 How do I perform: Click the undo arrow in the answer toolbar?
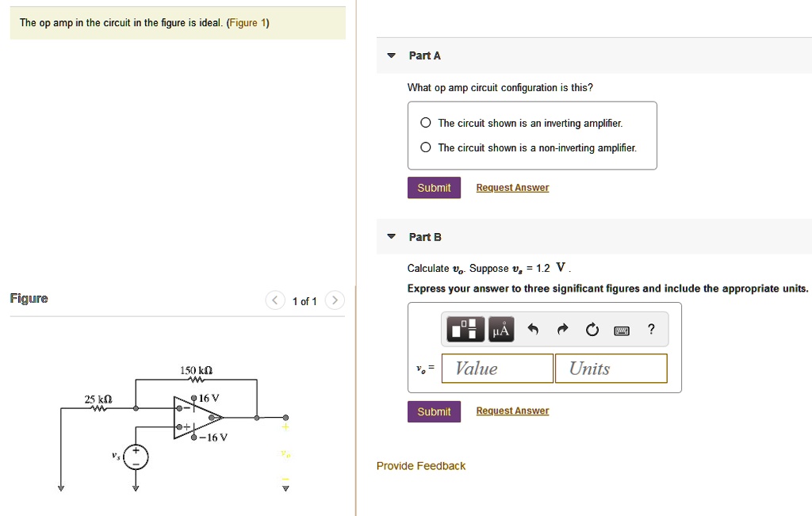tap(533, 329)
